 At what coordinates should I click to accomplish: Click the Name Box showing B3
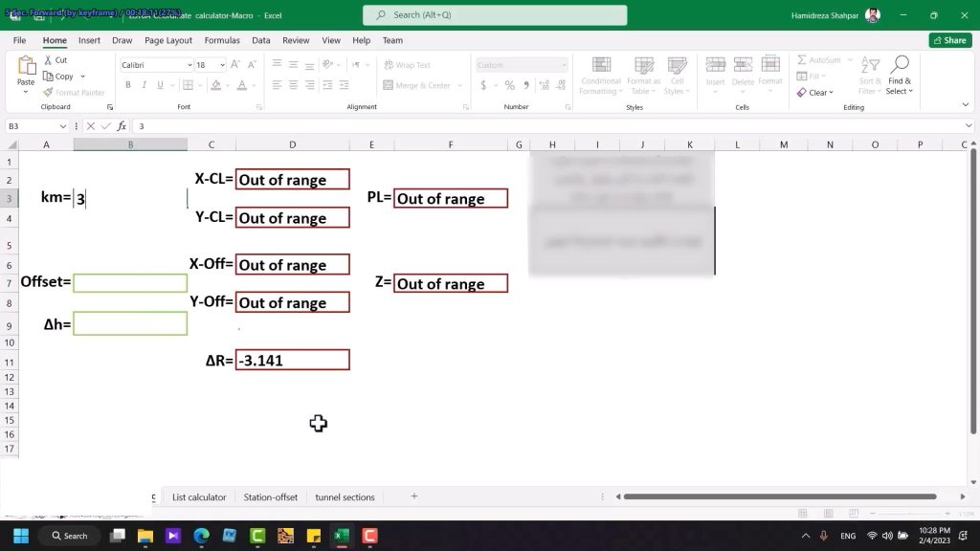click(x=35, y=125)
